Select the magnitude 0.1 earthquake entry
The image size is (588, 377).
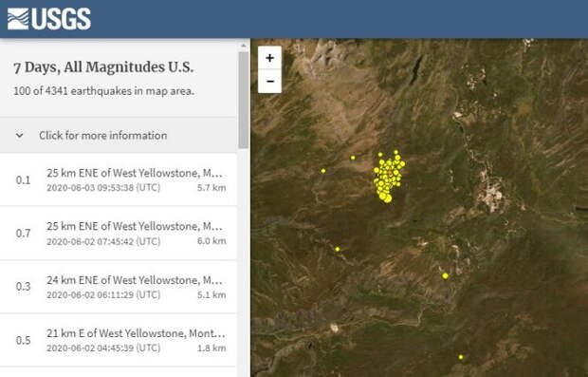coord(119,179)
